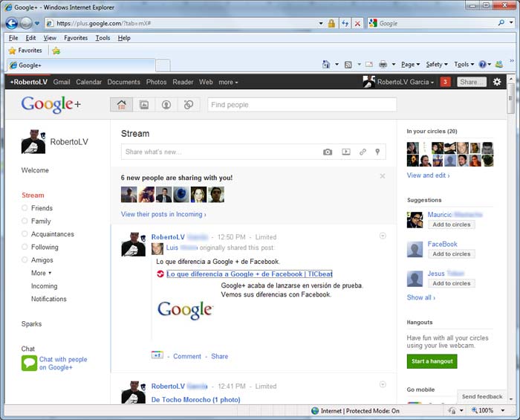The image size is (520, 420).
Task: Open the View menu
Action: coord(50,38)
